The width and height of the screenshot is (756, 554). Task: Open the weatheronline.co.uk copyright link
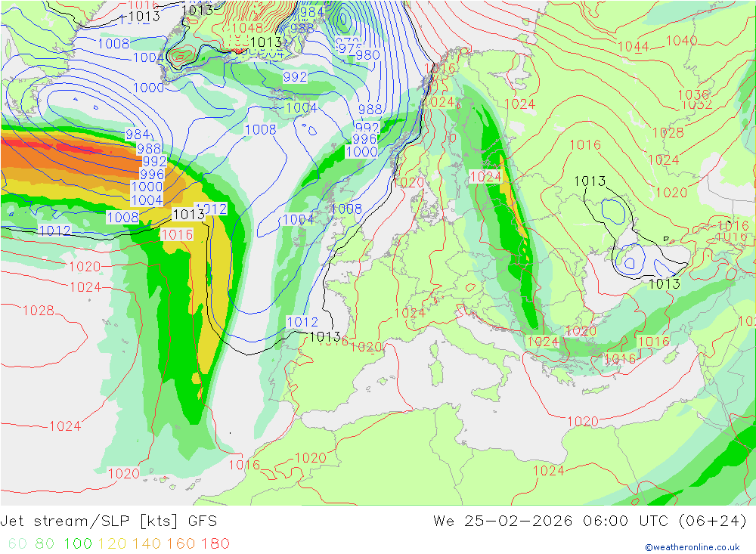point(692,546)
